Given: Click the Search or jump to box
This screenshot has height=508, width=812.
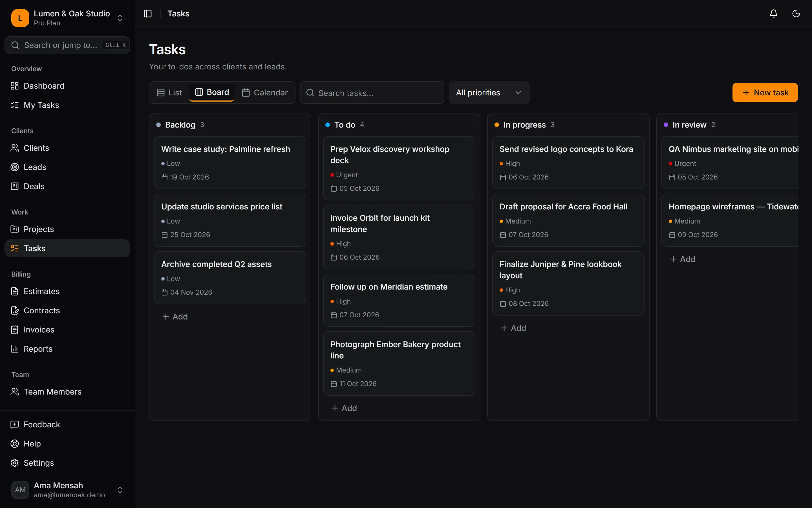Looking at the screenshot, I should click(x=67, y=45).
